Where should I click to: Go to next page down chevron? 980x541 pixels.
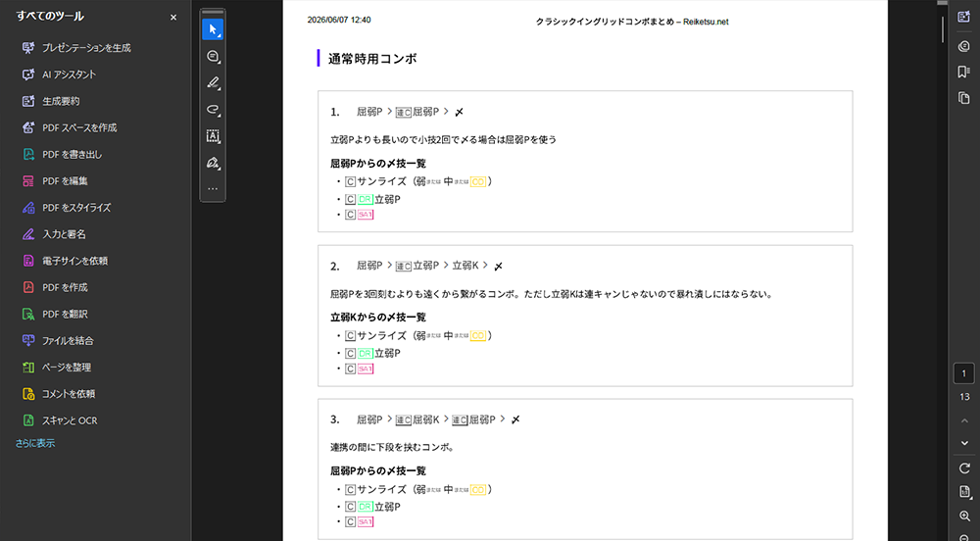(x=964, y=443)
